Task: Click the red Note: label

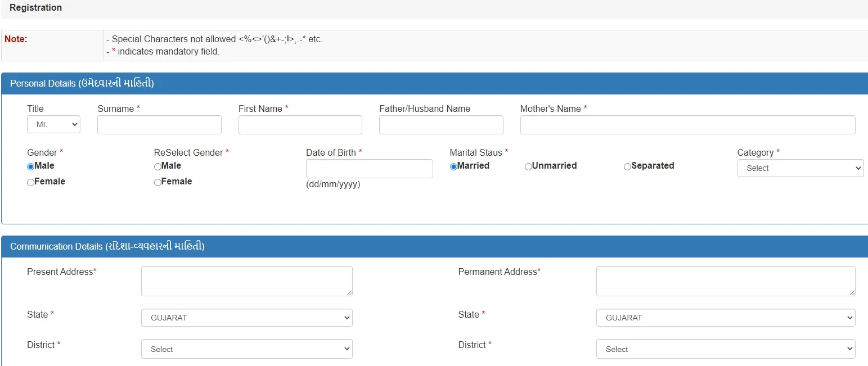Action: (x=16, y=39)
